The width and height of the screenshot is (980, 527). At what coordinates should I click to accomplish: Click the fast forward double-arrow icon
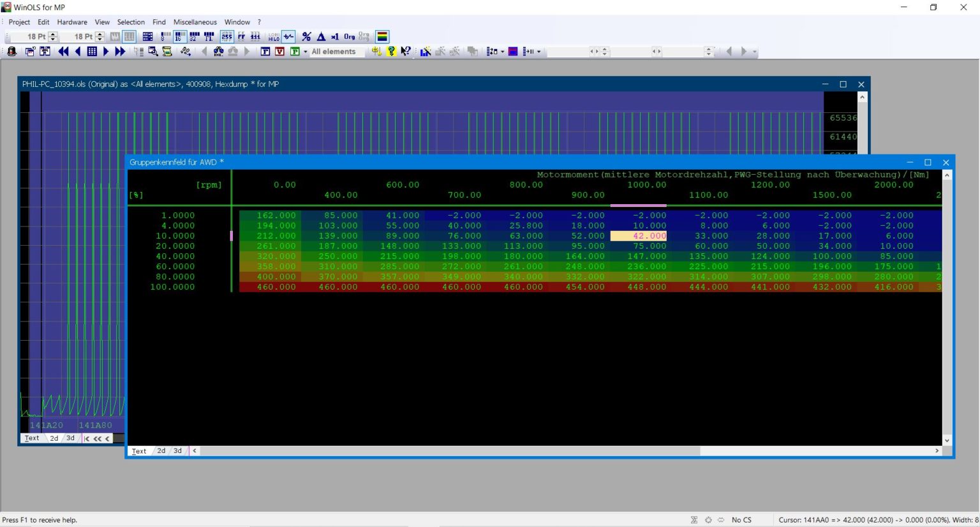pos(120,52)
